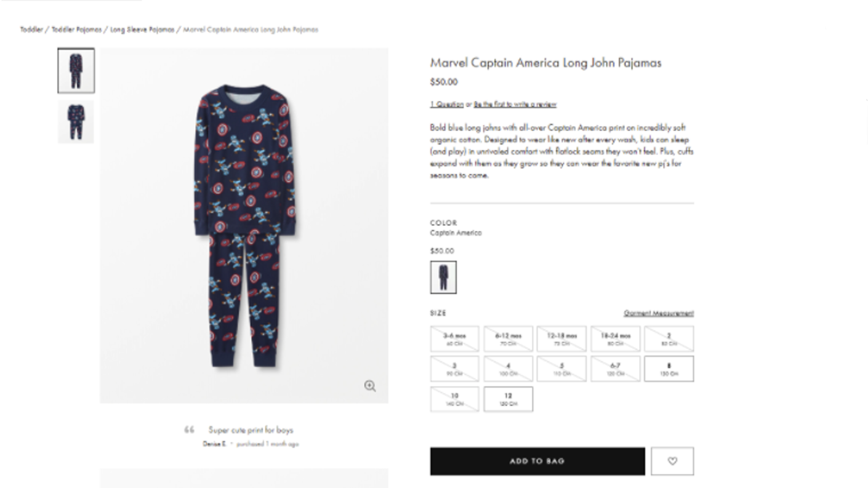The width and height of the screenshot is (868, 488).
Task: Click the main pajama product image
Action: pyautogui.click(x=244, y=225)
